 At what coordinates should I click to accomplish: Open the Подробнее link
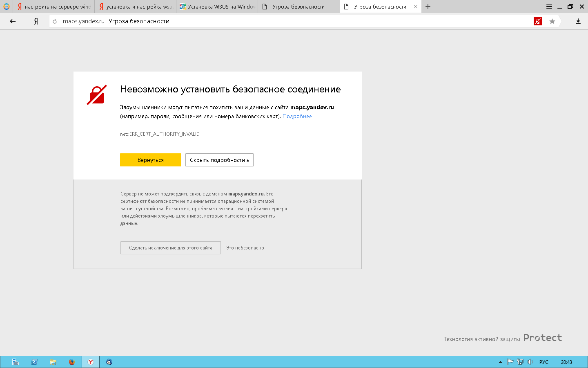point(297,117)
